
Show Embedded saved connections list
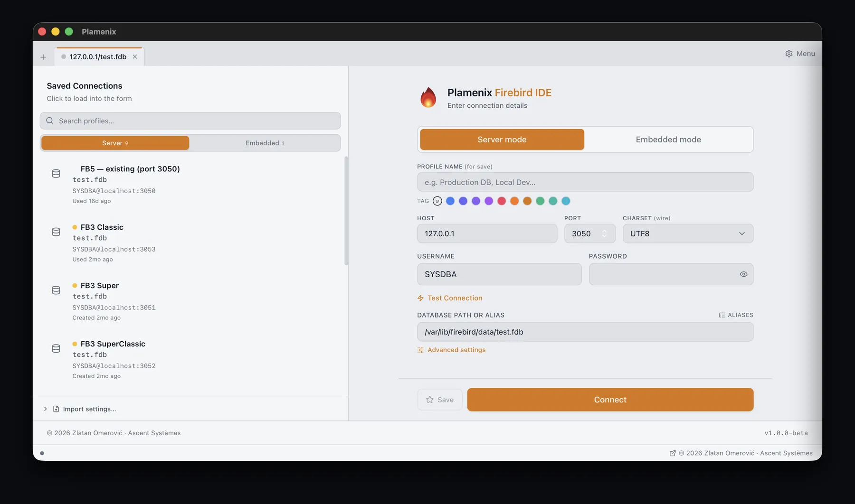pyautogui.click(x=265, y=143)
